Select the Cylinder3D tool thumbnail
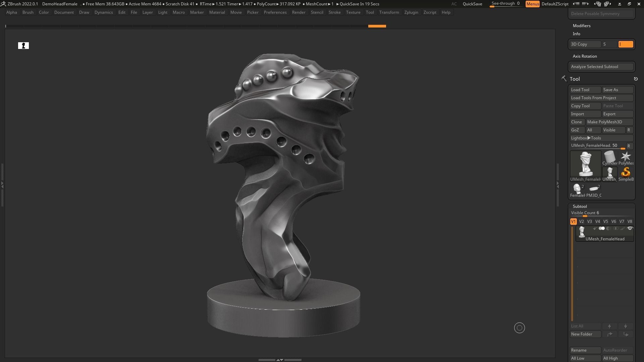The width and height of the screenshot is (644, 362). 609,158
